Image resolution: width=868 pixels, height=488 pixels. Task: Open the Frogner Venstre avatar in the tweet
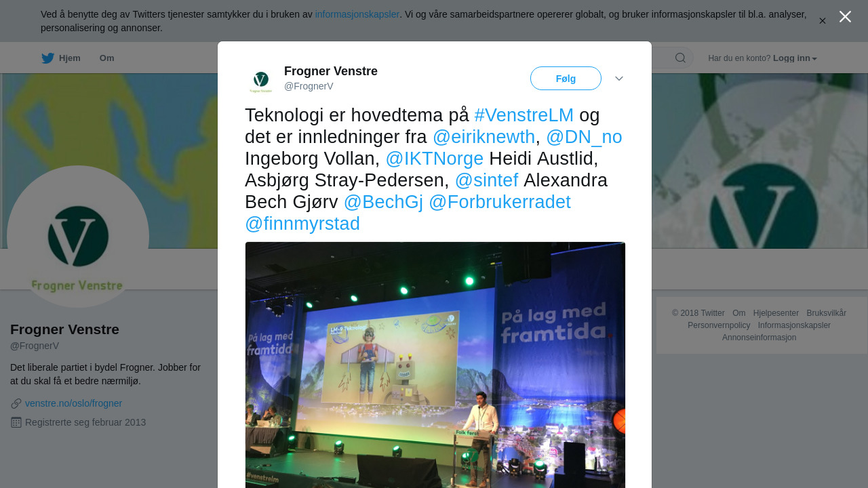click(260, 79)
